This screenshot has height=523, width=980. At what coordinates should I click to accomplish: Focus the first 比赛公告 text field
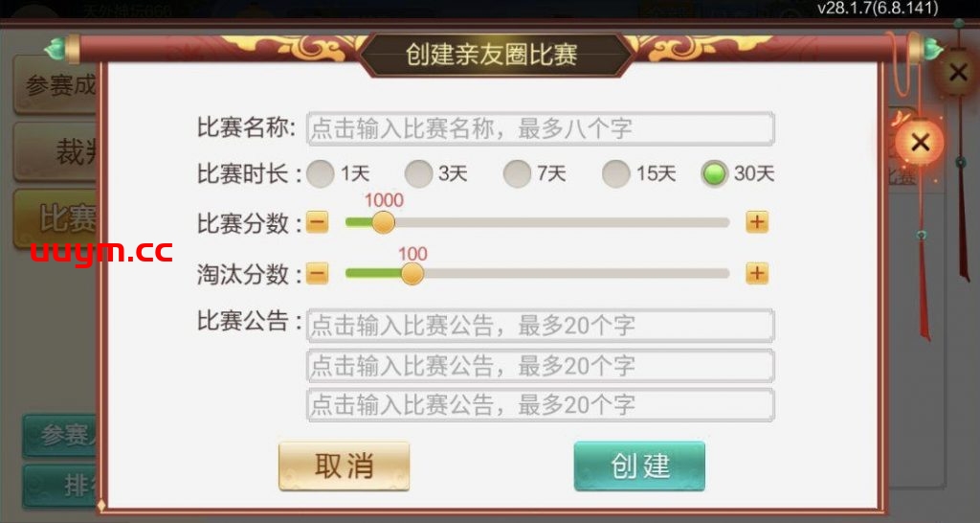click(540, 326)
